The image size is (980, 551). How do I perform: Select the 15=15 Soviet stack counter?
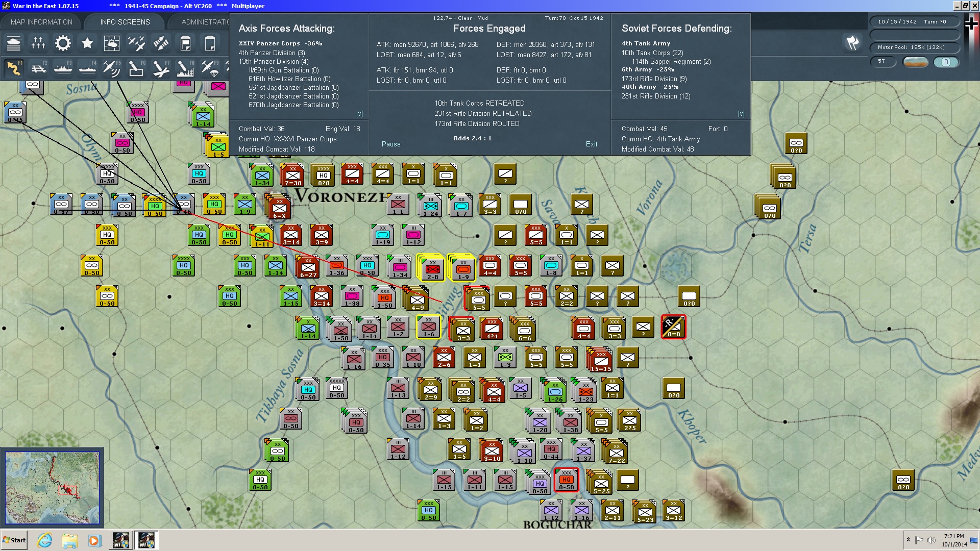point(601,359)
